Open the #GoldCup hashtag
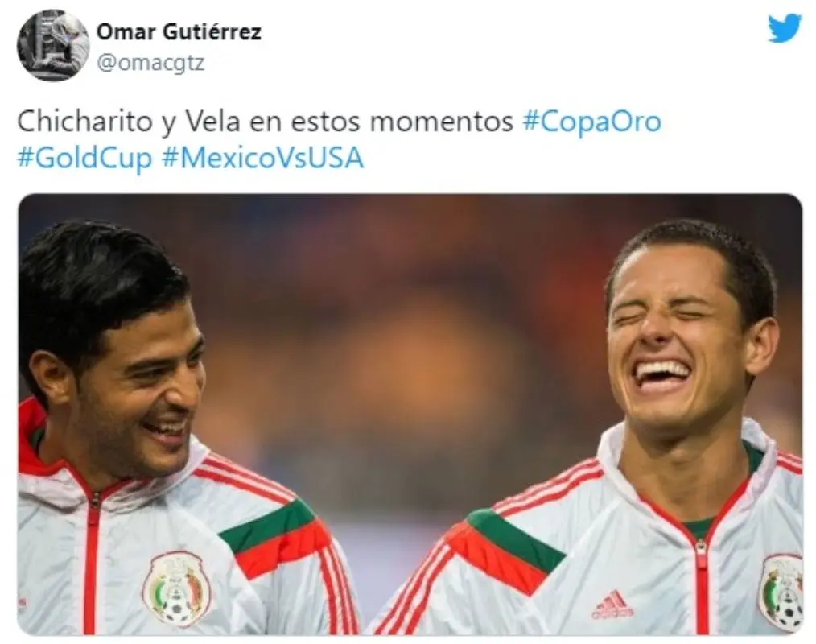The width and height of the screenshot is (816, 644). click(x=84, y=158)
